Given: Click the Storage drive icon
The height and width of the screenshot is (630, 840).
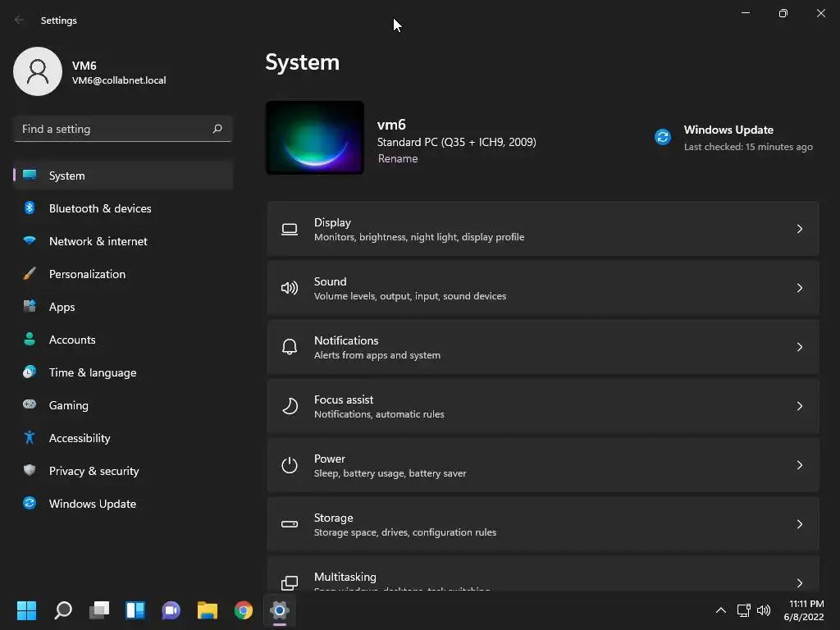Looking at the screenshot, I should (290, 524).
